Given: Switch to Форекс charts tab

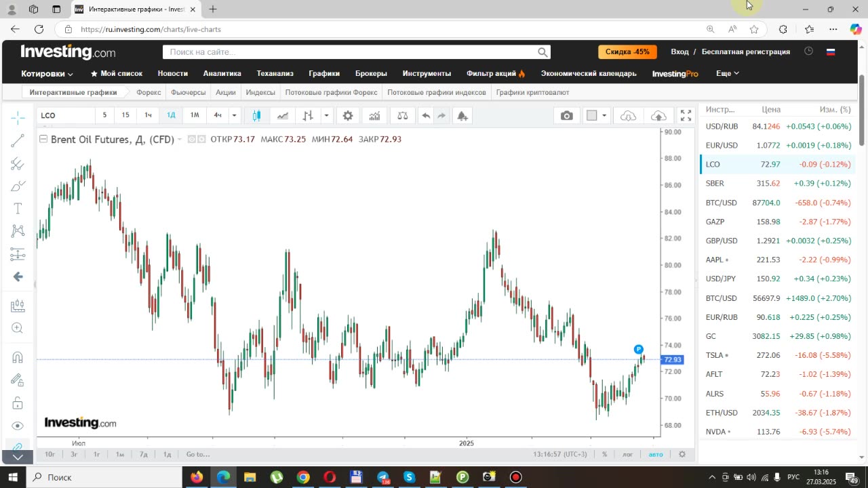Looking at the screenshot, I should pyautogui.click(x=149, y=92).
